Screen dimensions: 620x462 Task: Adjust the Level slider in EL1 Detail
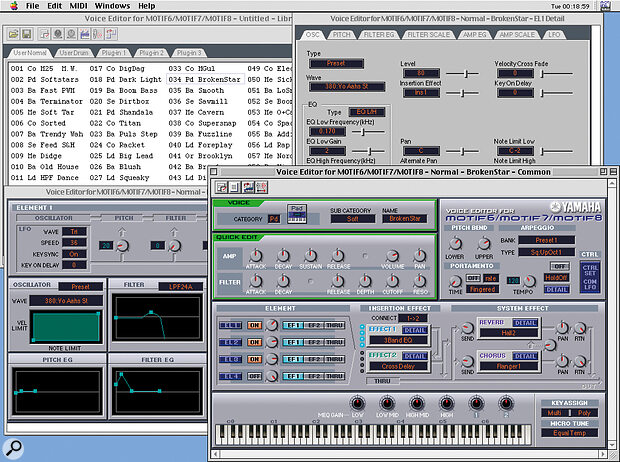pos(462,74)
